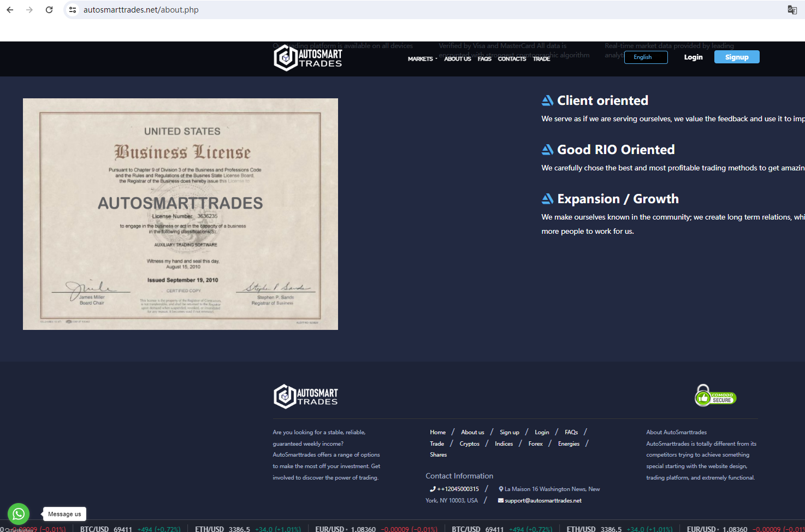Open the Shares footer link
The height and width of the screenshot is (532, 805).
[438, 454]
